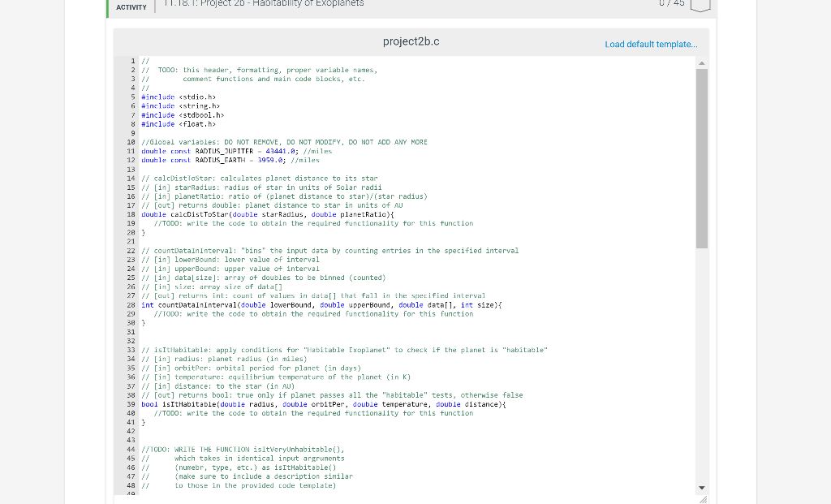
Task: Click the scrollbar down arrow in the editor
Action: coord(700,487)
